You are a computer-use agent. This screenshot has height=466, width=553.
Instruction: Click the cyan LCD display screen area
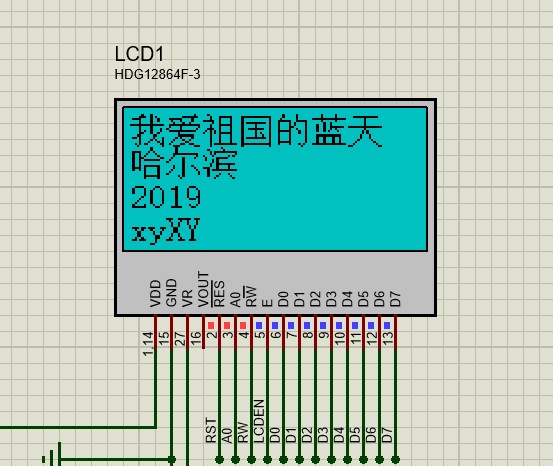(275, 179)
